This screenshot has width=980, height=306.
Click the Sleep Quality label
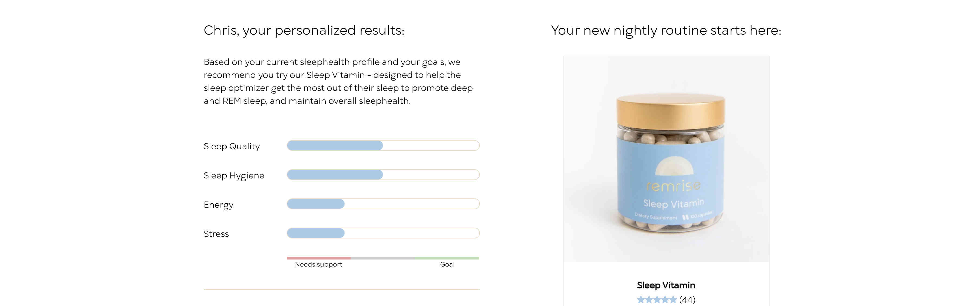[232, 146]
